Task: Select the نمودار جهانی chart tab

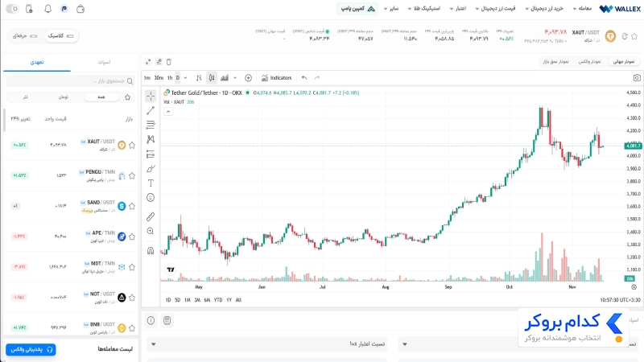Action: [624, 62]
